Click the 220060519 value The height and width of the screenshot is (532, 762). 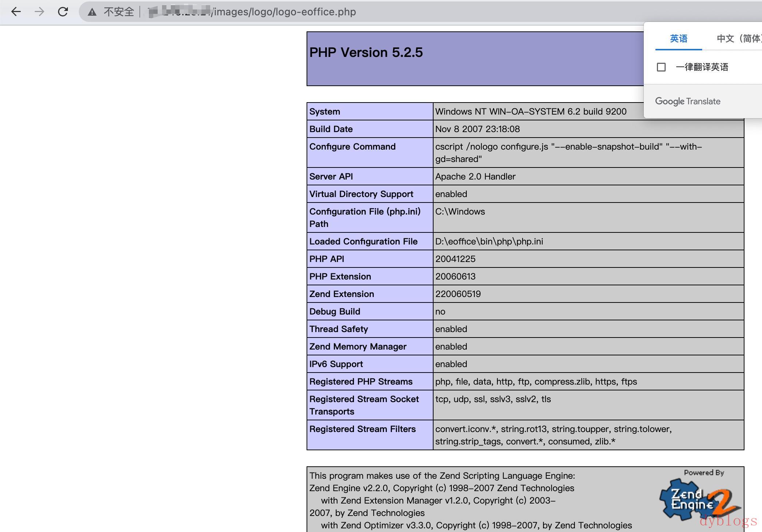(458, 294)
